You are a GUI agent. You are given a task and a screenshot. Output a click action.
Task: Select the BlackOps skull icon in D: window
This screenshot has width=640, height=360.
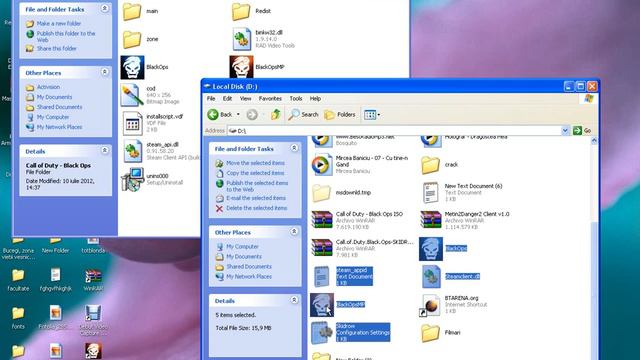tap(431, 249)
